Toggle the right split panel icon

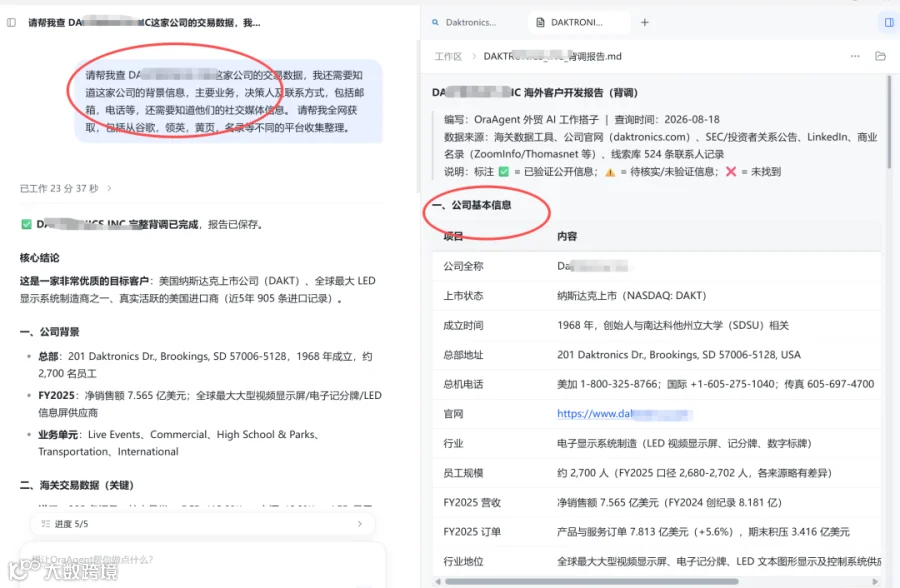[x=889, y=22]
